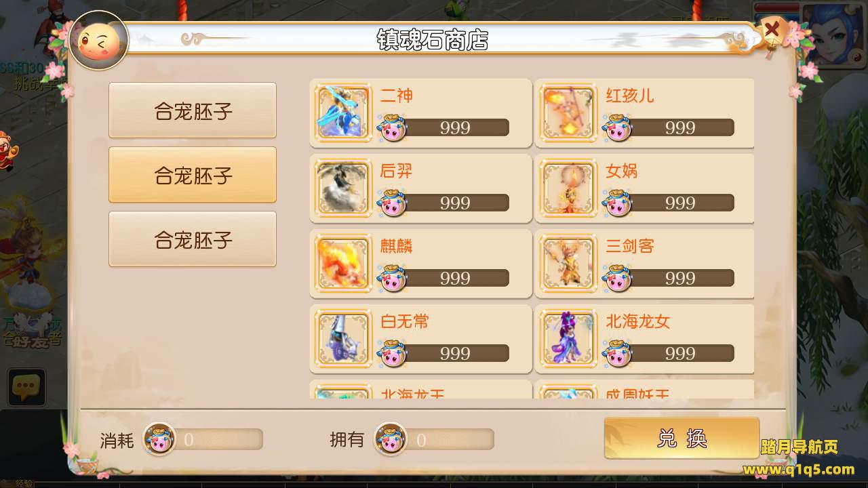The width and height of the screenshot is (868, 488).
Task: Open the chat bubble icon
Action: click(x=26, y=388)
